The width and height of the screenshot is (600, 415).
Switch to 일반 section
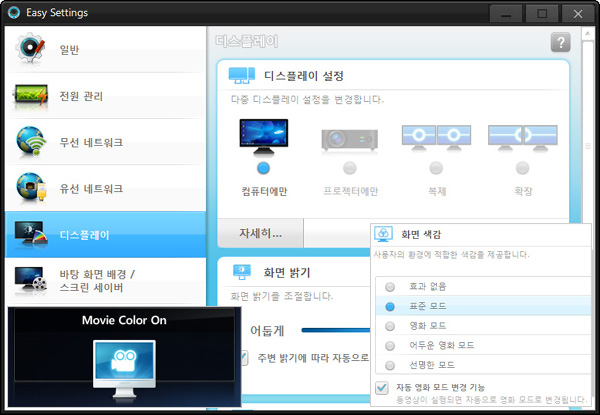pyautogui.click(x=106, y=49)
